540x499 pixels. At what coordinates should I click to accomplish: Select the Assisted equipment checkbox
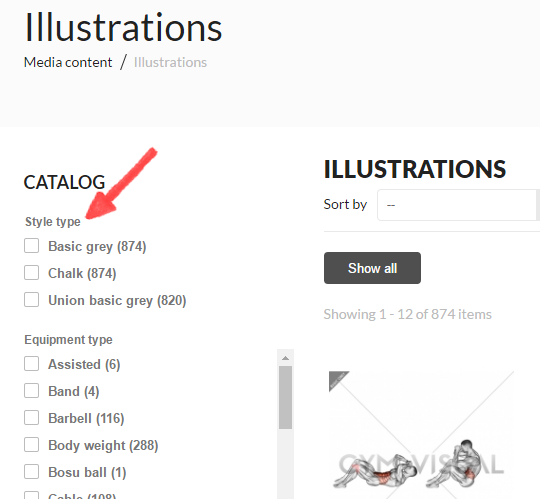(x=31, y=364)
